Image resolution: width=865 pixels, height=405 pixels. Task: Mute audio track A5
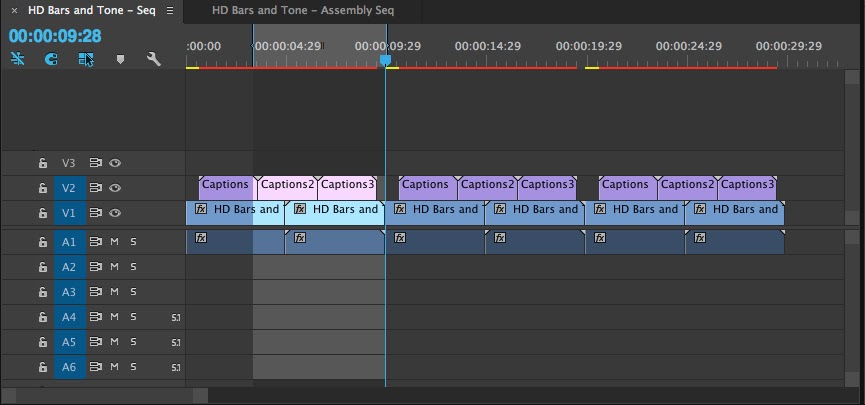click(x=115, y=342)
